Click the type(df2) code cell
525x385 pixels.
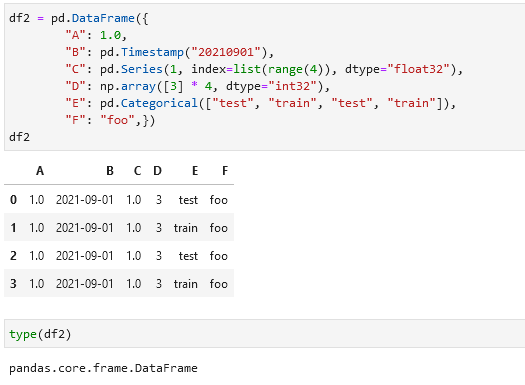pyautogui.click(x=265, y=333)
